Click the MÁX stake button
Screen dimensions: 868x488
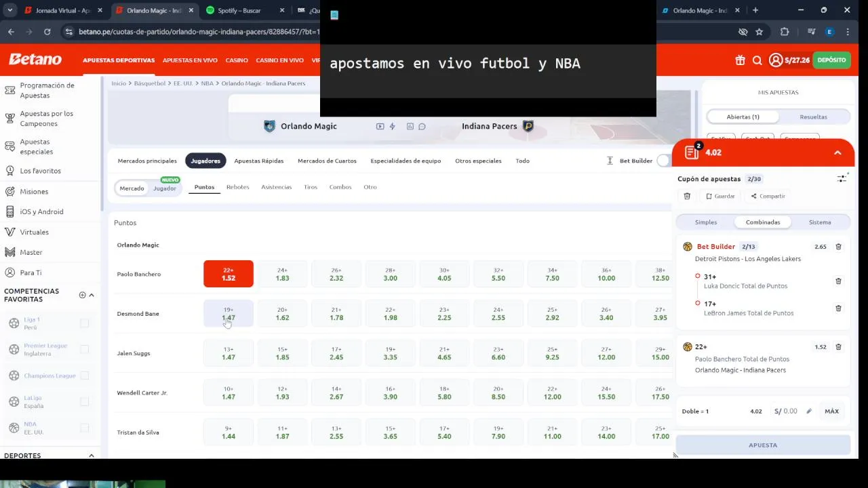click(x=831, y=411)
